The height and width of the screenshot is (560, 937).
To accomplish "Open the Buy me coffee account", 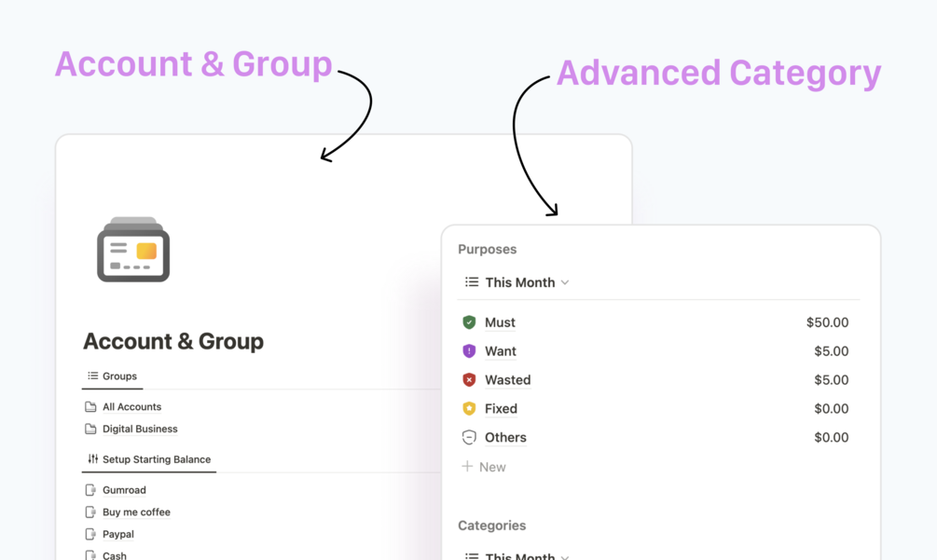I will (x=136, y=512).
